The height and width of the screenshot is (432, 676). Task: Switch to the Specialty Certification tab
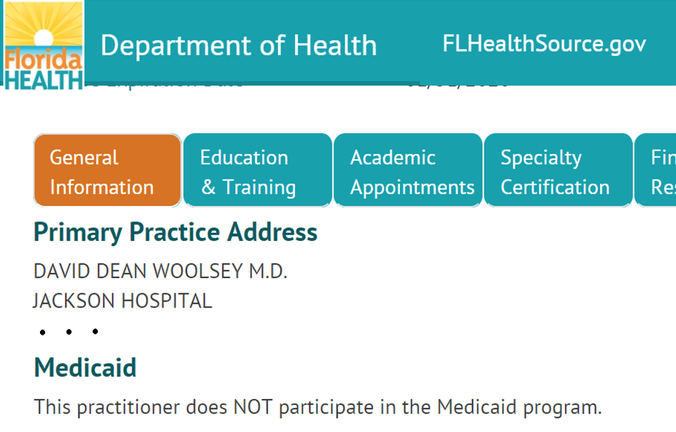pyautogui.click(x=558, y=170)
